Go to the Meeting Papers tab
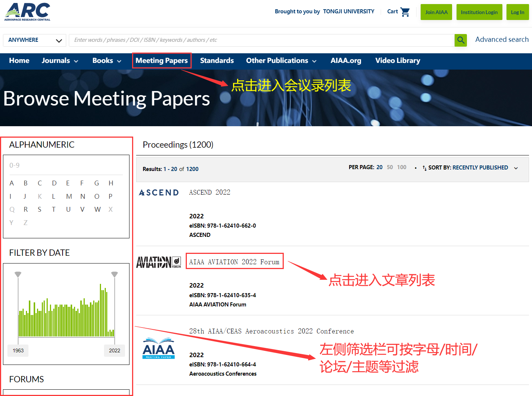Screen dimensions: 532x396 [162, 61]
